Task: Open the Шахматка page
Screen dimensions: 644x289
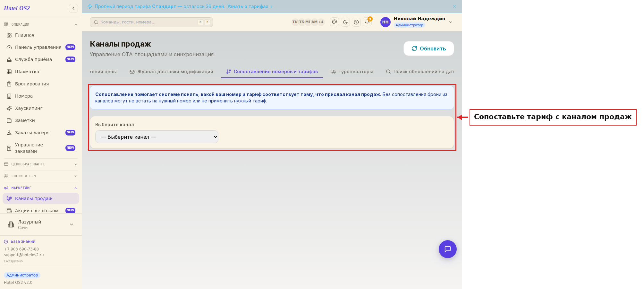Action: (41, 72)
